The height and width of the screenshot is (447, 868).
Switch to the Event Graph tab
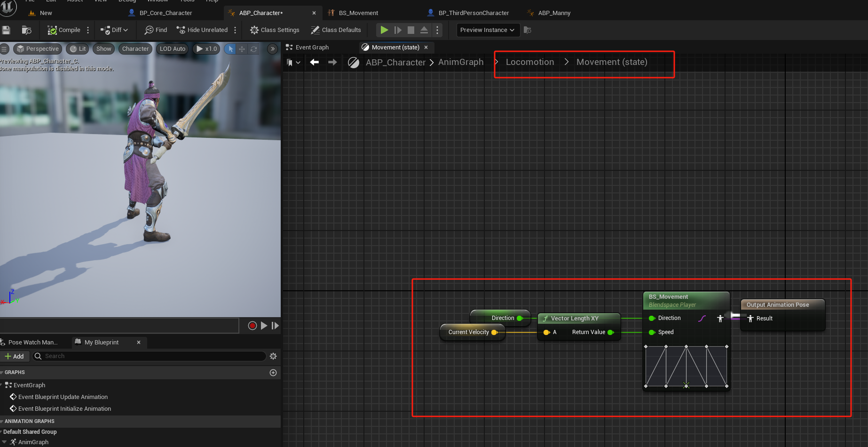308,48
